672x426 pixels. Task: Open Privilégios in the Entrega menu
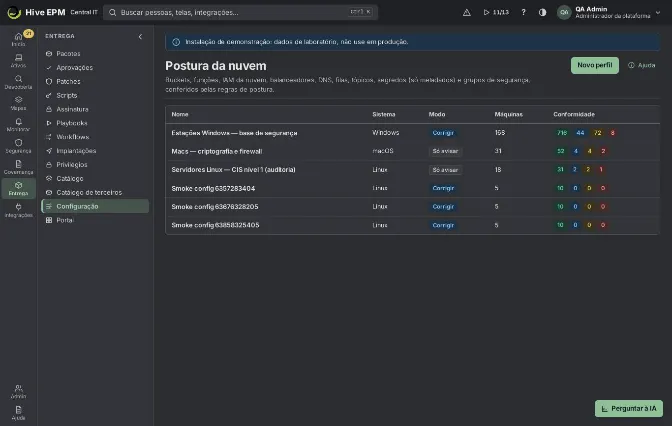click(x=95, y=165)
